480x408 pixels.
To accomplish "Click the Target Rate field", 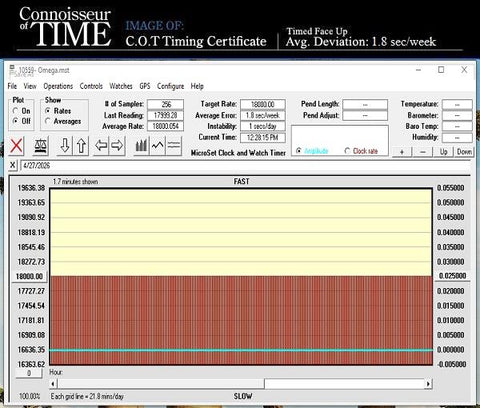I will [263, 104].
